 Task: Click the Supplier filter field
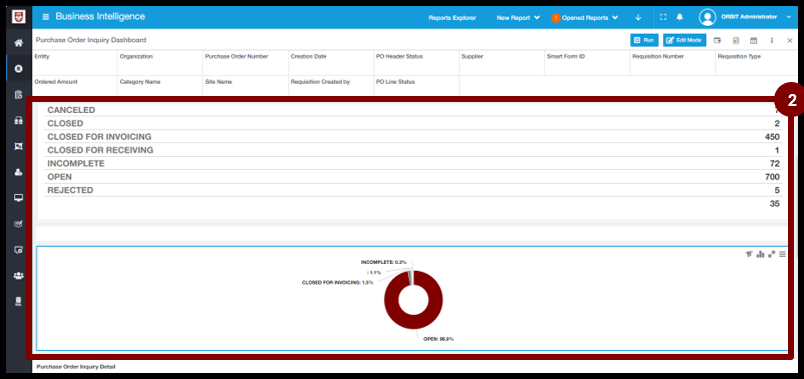pos(502,63)
